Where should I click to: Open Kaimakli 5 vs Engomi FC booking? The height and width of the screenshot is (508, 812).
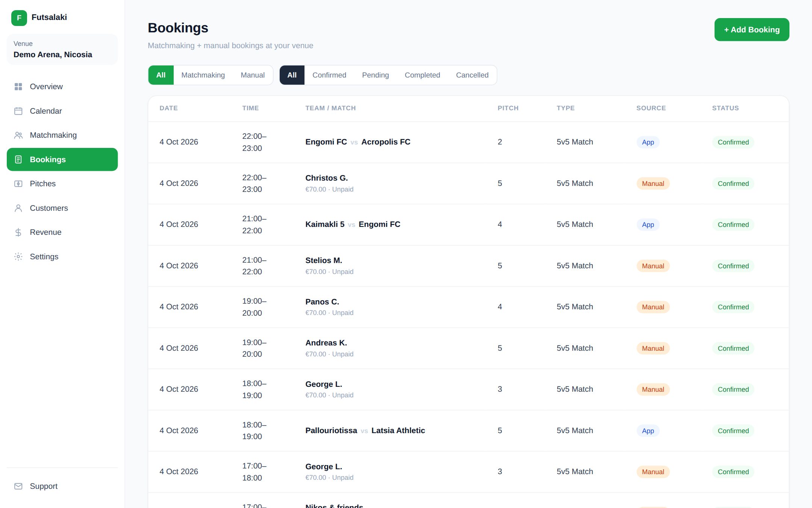[x=468, y=225]
